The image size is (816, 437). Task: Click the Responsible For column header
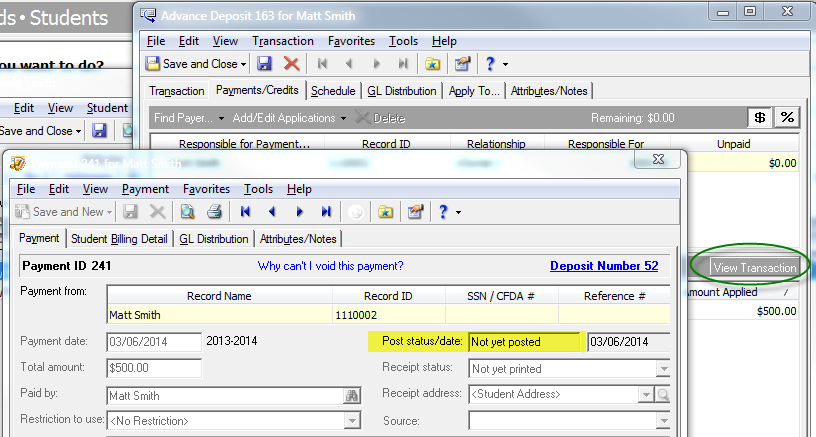(x=606, y=144)
